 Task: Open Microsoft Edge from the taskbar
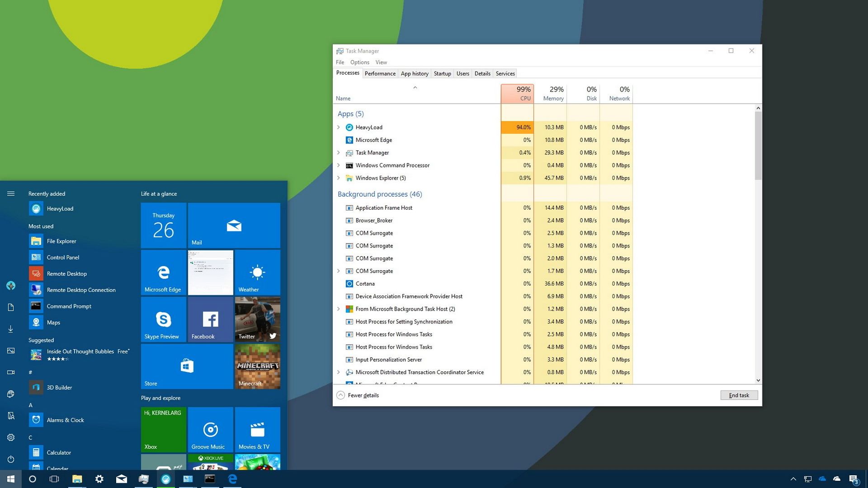point(232,479)
